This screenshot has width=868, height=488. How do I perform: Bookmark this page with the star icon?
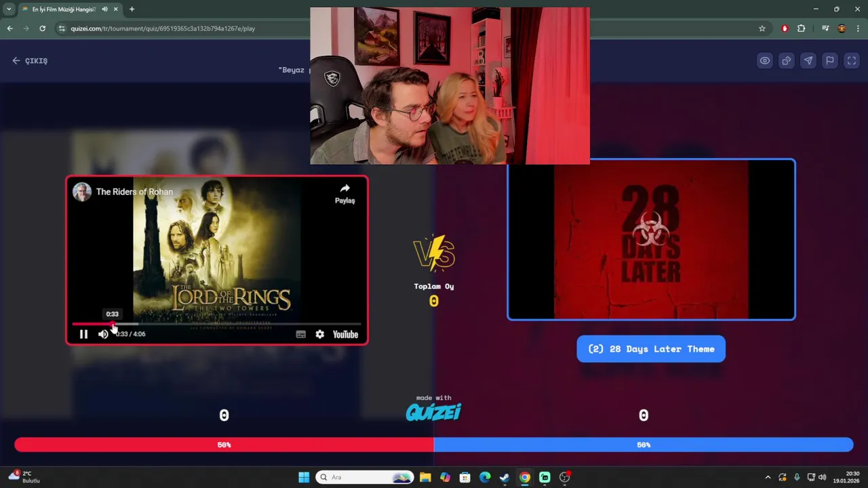pos(762,28)
